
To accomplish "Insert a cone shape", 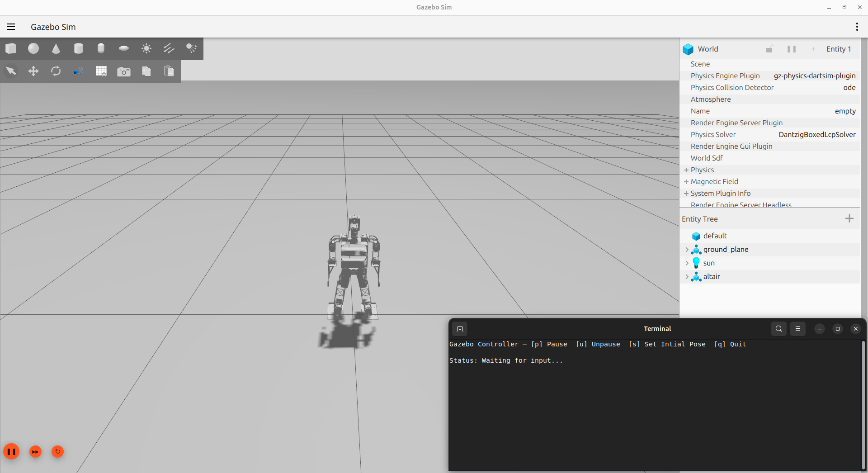I will click(56, 48).
